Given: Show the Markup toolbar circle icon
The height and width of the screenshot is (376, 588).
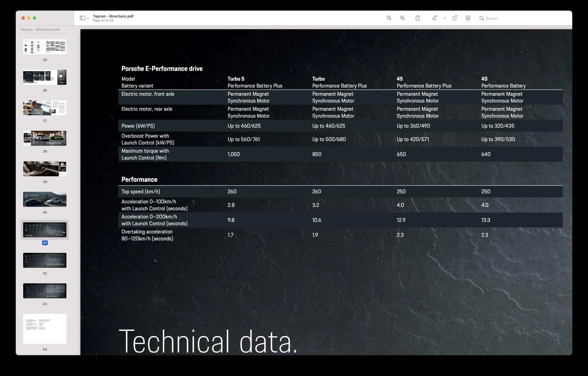Looking at the screenshot, I should click(x=468, y=18).
